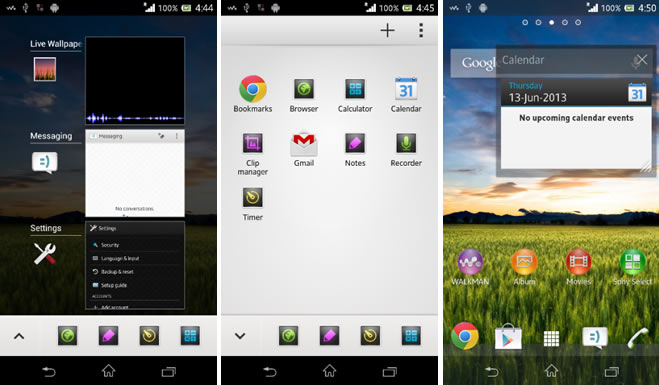The height and width of the screenshot is (385, 659).
Task: Open the WALKMAN app on home screen
Action: [x=470, y=262]
